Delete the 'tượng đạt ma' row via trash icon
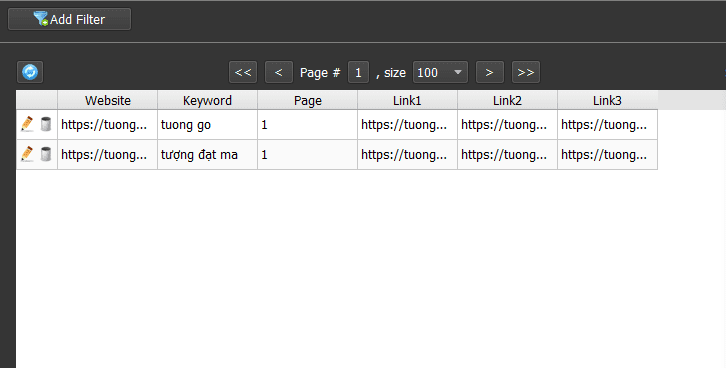 [46, 154]
